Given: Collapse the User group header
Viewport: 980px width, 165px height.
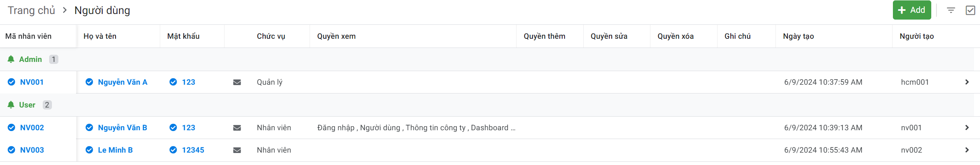Looking at the screenshot, I should (27, 105).
